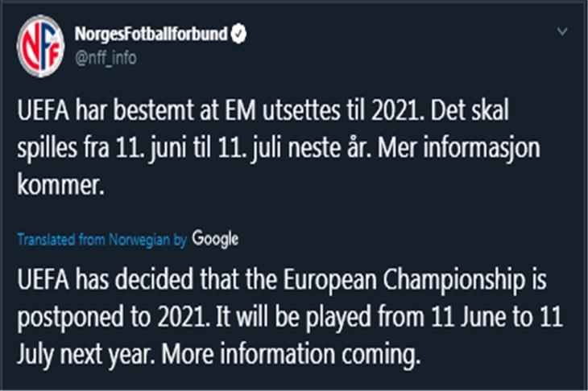Click the word spilles in Norwegian tweet
The height and width of the screenshot is (391, 588).
(47, 149)
